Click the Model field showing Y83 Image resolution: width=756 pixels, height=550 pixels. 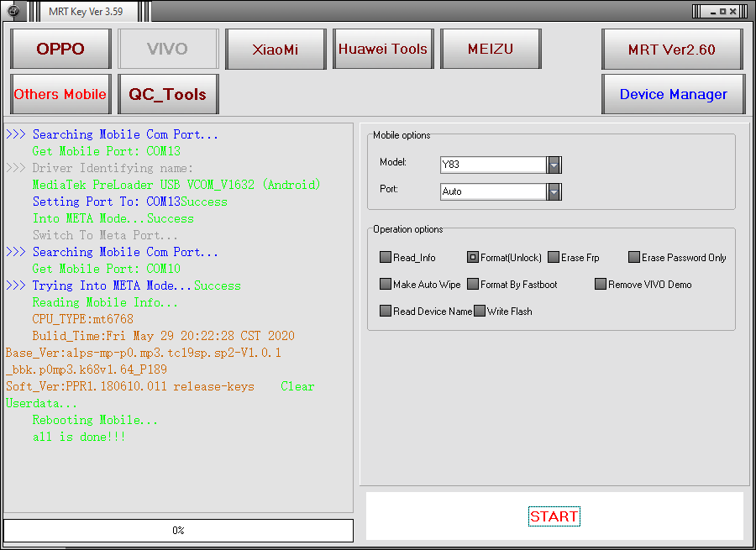tap(493, 165)
